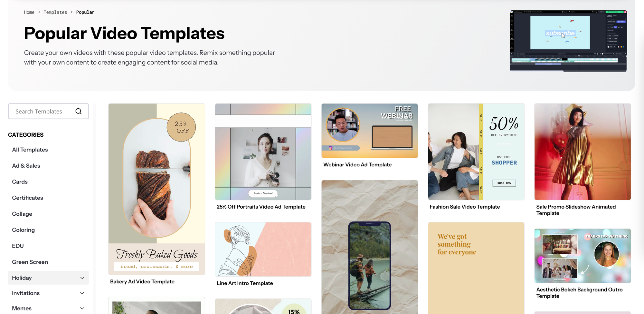Open the Sale Promo Slideshow thumbnail
Viewport: 644px width, 314px height.
(582, 152)
